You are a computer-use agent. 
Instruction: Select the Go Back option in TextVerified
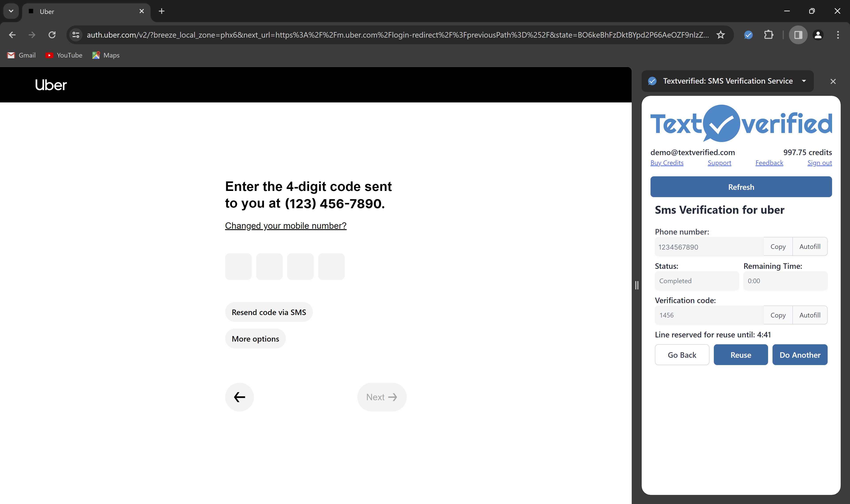[682, 355]
